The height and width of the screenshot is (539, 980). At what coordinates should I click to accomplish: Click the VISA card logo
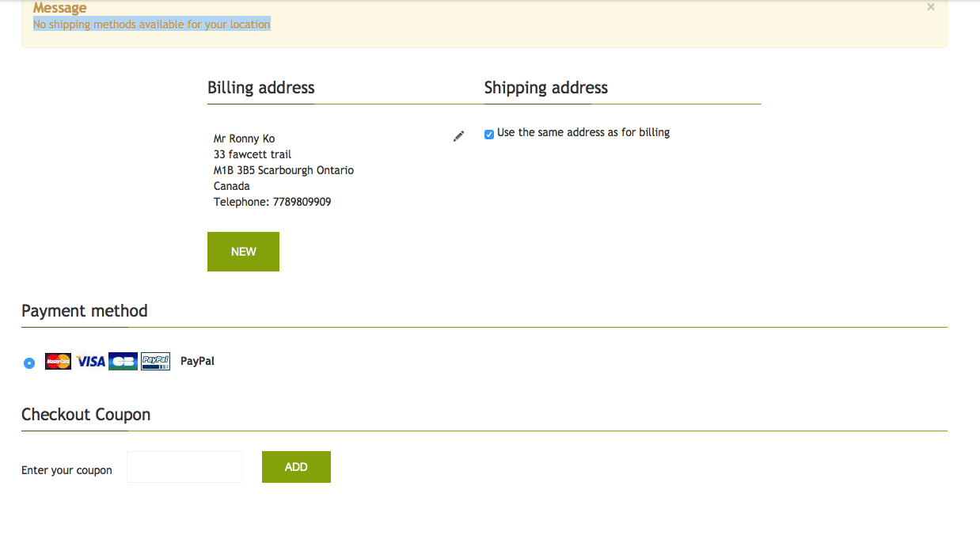91,362
